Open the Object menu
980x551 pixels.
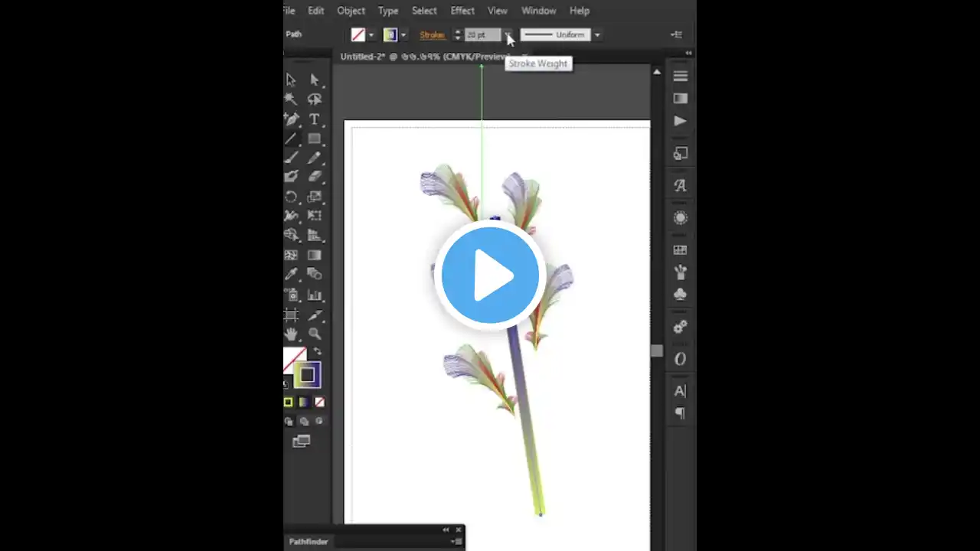(351, 11)
